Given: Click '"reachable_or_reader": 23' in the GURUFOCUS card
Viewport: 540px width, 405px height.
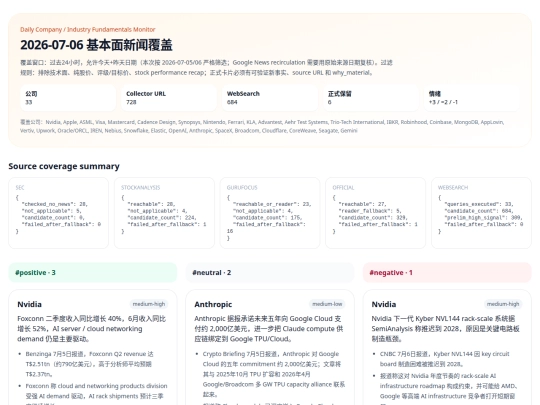Looking at the screenshot, I should point(272,204).
